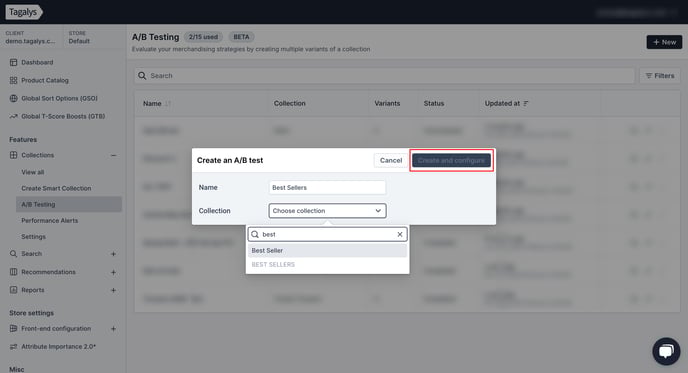Image resolution: width=688 pixels, height=373 pixels.
Task: Open the chat support widget
Action: pyautogui.click(x=666, y=351)
